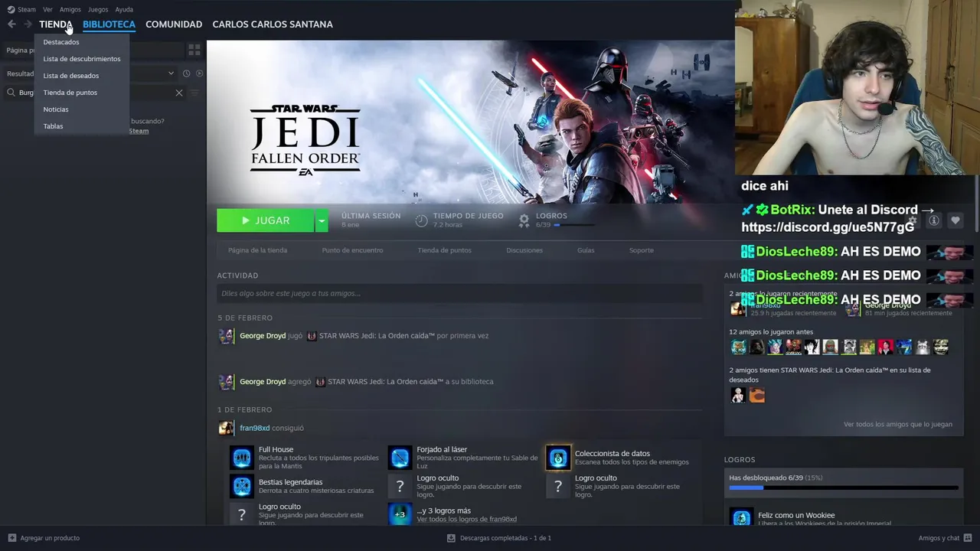Image resolution: width=980 pixels, height=551 pixels.
Task: Switch library to grid view icon
Action: click(194, 50)
